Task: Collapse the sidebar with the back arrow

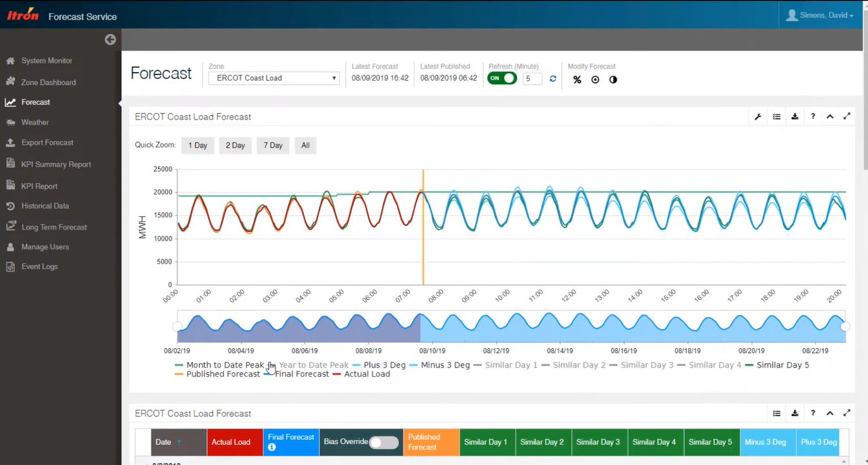Action: pyautogui.click(x=110, y=40)
